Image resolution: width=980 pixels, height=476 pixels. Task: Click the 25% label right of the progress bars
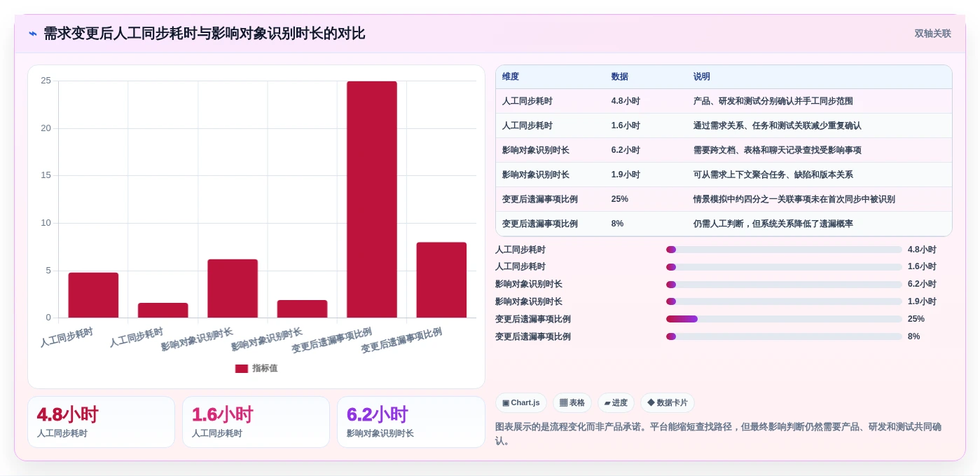(x=916, y=319)
